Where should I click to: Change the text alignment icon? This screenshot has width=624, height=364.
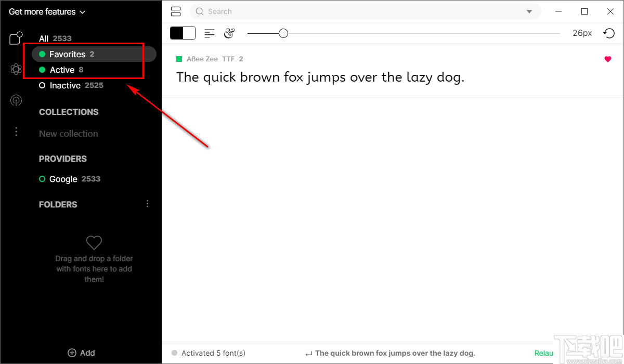[210, 33]
